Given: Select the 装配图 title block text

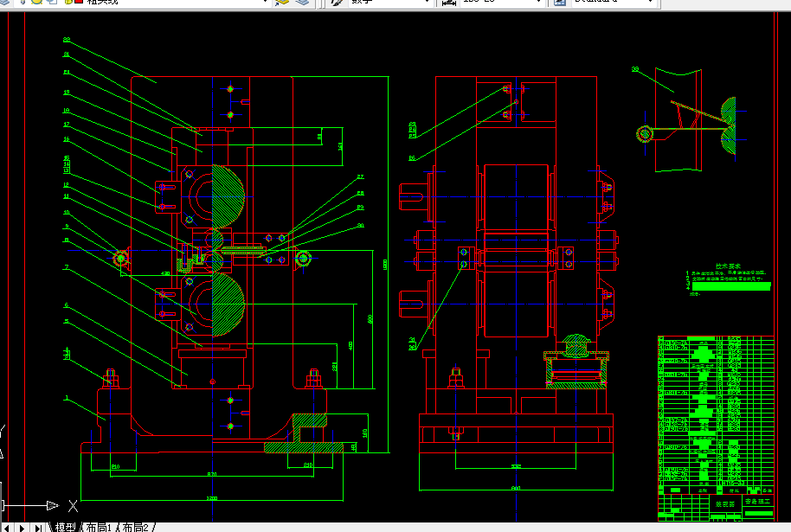Looking at the screenshot, I should 725,503.
